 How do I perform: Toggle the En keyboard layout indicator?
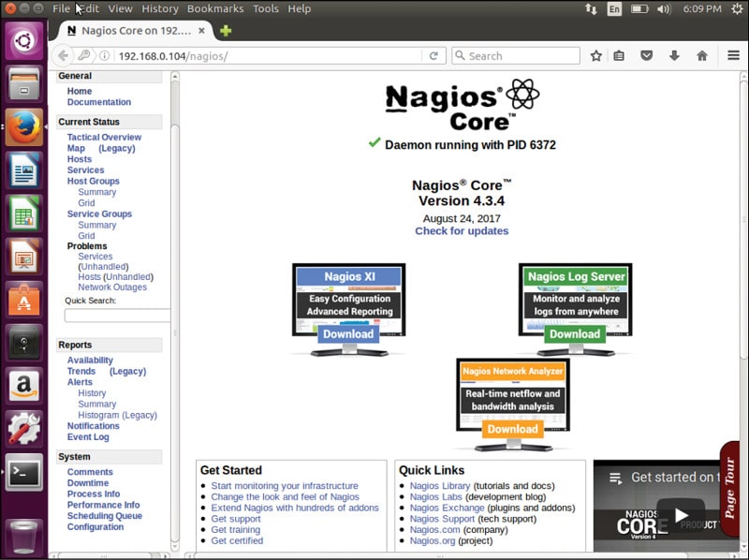tap(614, 9)
